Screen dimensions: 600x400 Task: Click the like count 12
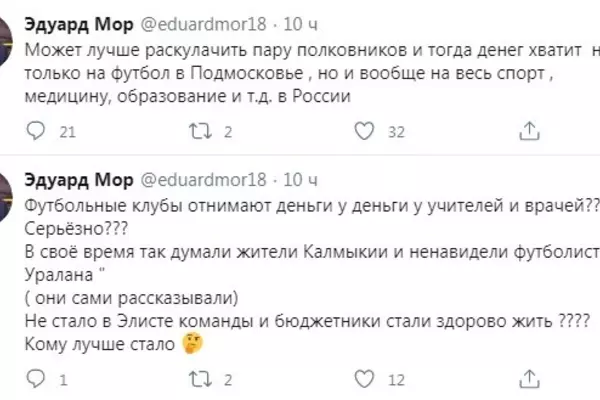click(x=395, y=380)
